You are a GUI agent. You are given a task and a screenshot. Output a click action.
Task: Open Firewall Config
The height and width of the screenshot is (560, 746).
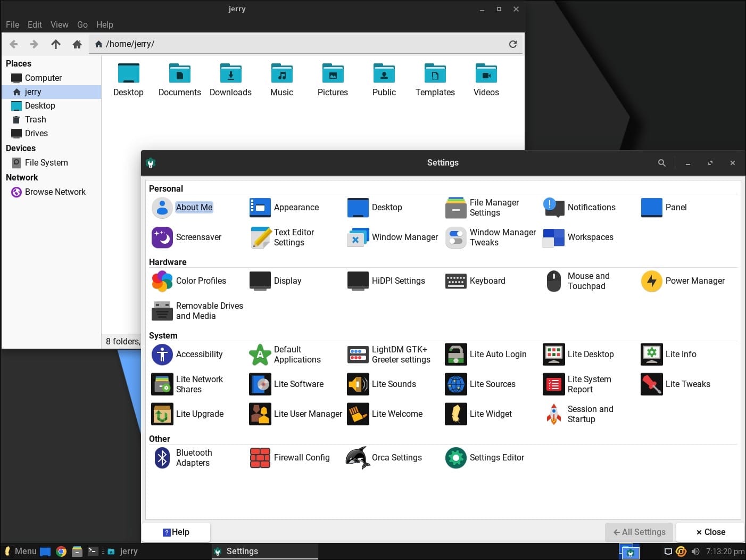[x=290, y=458]
